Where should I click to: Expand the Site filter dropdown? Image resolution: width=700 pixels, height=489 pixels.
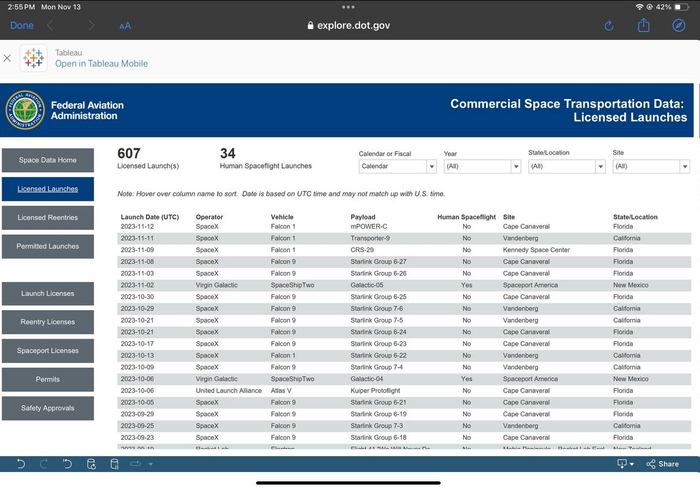pos(650,166)
